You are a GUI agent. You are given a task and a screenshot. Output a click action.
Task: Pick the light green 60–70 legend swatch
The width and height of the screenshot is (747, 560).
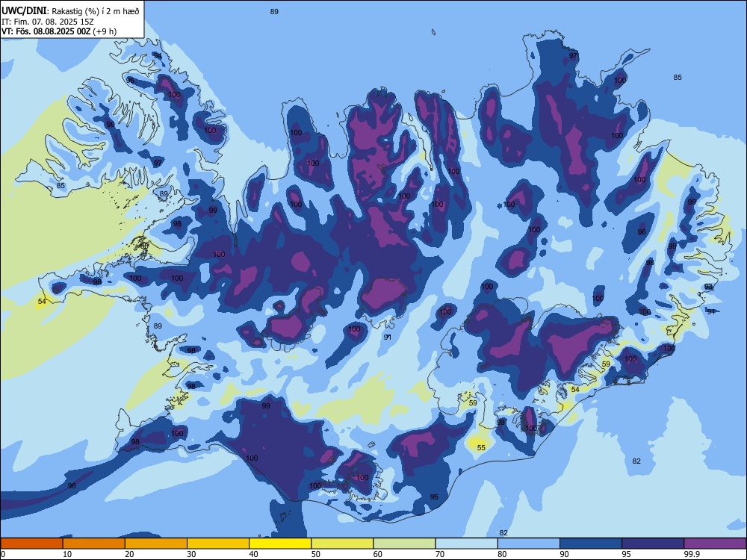point(404,544)
